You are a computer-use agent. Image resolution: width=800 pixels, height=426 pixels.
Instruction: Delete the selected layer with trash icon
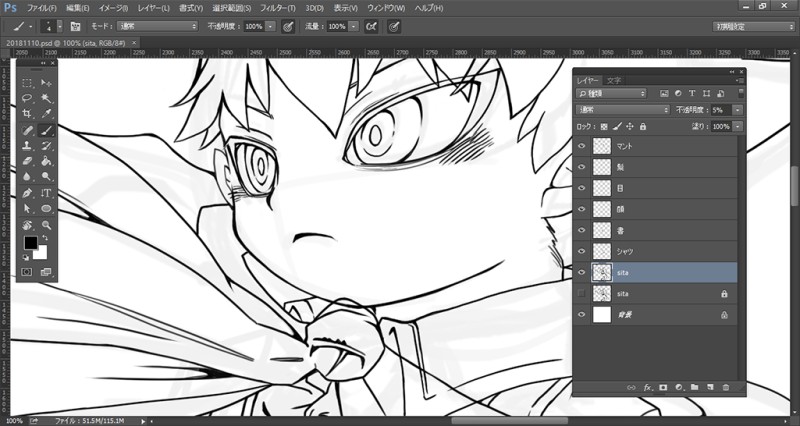click(726, 388)
